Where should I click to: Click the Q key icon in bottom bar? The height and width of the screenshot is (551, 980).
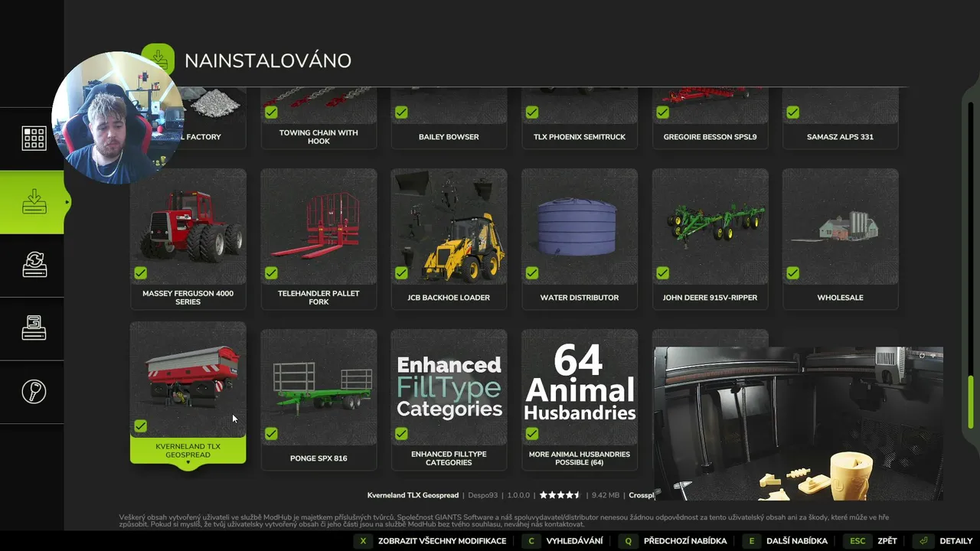(629, 541)
